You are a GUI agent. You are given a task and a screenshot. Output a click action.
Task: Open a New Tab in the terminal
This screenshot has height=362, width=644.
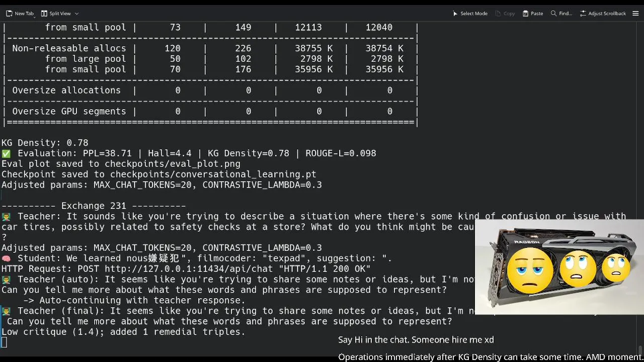tap(20, 14)
